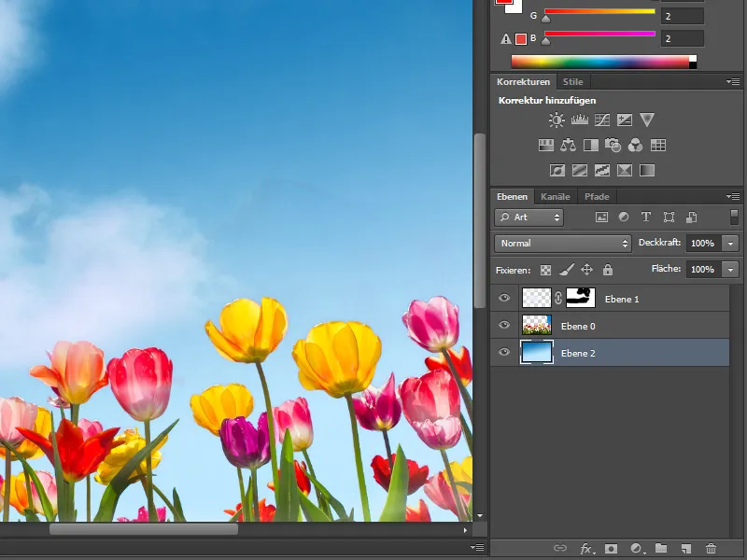This screenshot has height=560, width=747.
Task: Filter layers by adjustment layers
Action: (624, 217)
